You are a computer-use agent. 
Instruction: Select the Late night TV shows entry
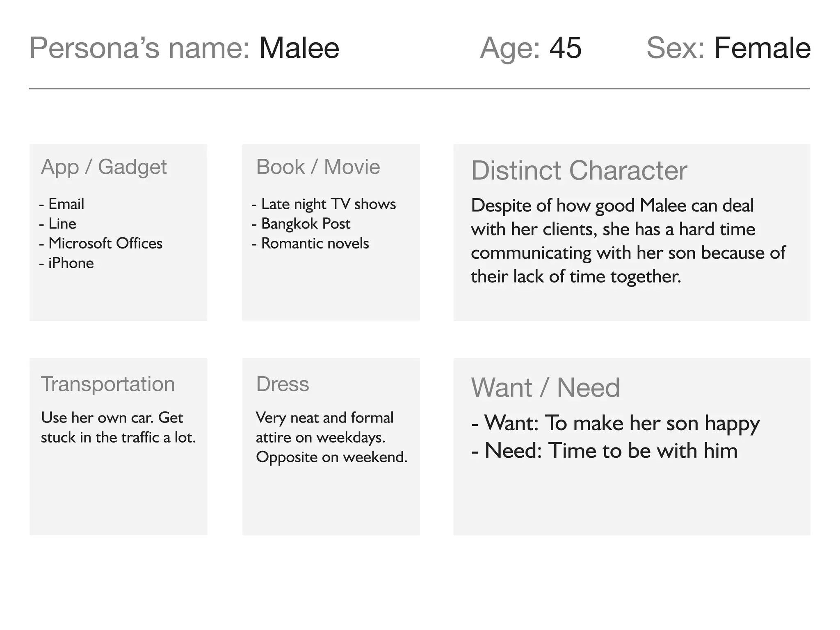click(x=328, y=204)
